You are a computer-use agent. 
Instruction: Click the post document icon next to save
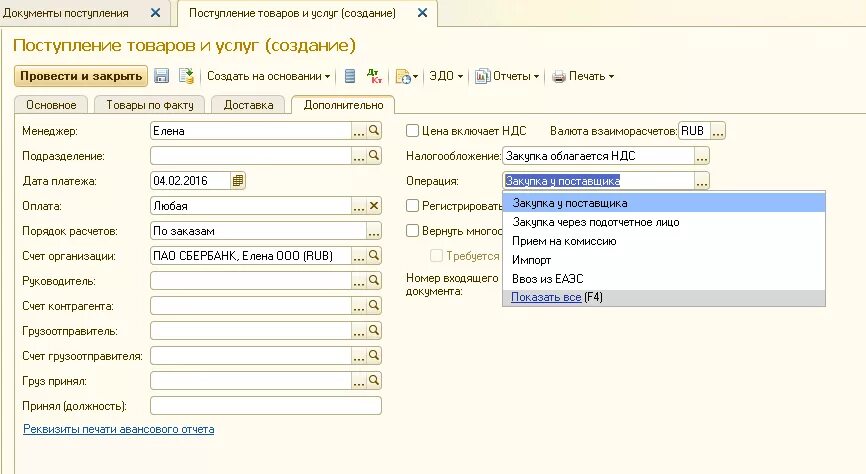tap(187, 76)
